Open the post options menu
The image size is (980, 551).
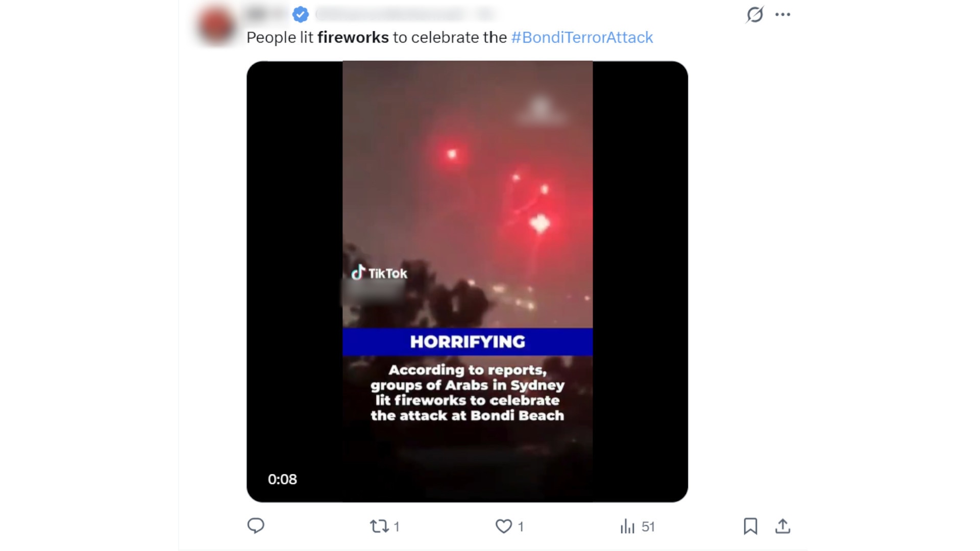782,14
